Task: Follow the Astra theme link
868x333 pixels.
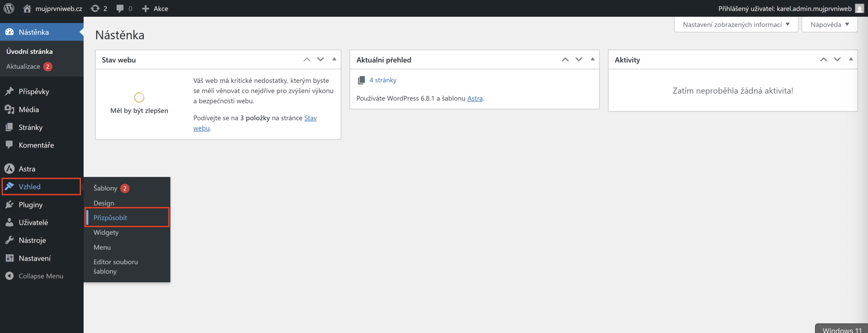Action: (x=475, y=98)
